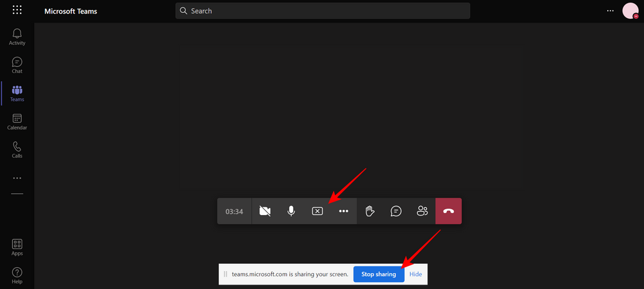Open the Apps store
The height and width of the screenshot is (289, 644).
click(x=17, y=247)
